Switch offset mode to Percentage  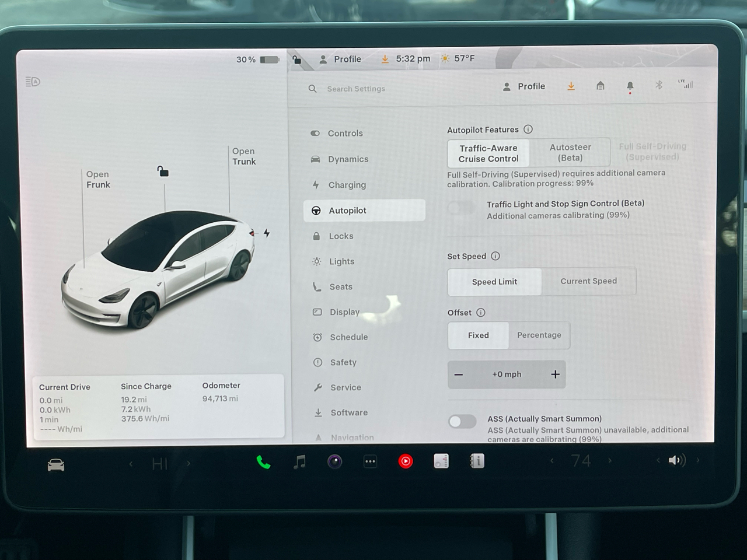pyautogui.click(x=539, y=335)
